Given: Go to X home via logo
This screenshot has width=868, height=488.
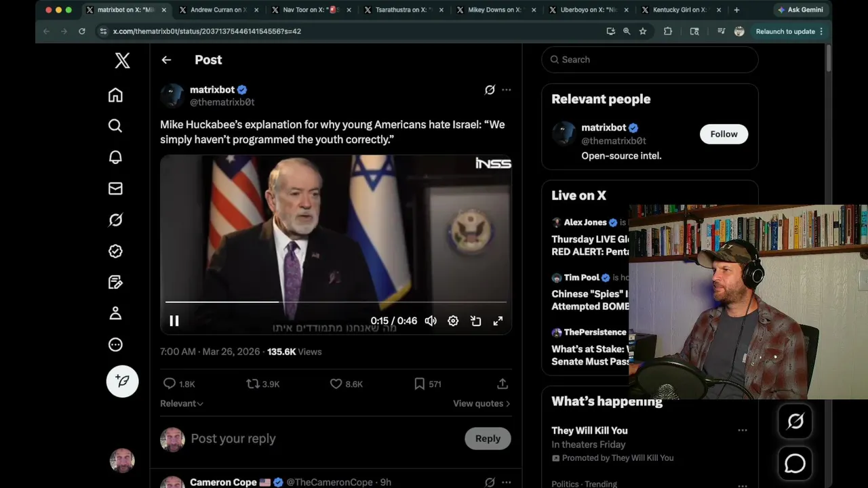Looking at the screenshot, I should tap(122, 60).
